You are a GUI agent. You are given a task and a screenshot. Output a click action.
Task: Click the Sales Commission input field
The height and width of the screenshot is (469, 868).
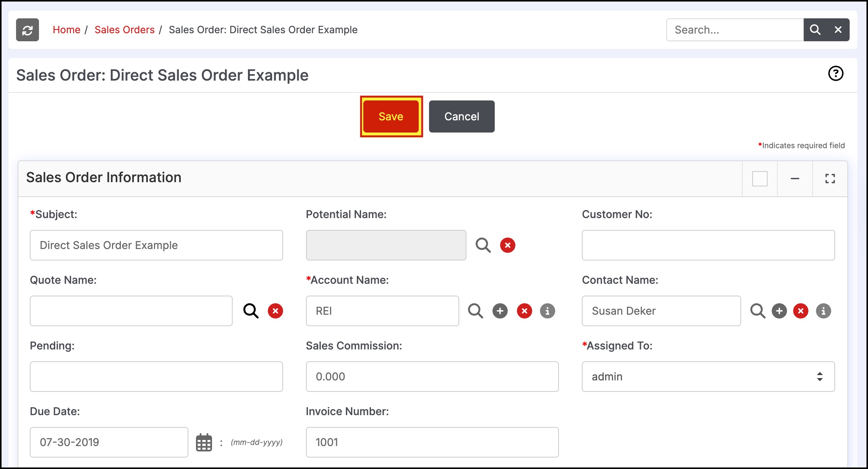(432, 377)
